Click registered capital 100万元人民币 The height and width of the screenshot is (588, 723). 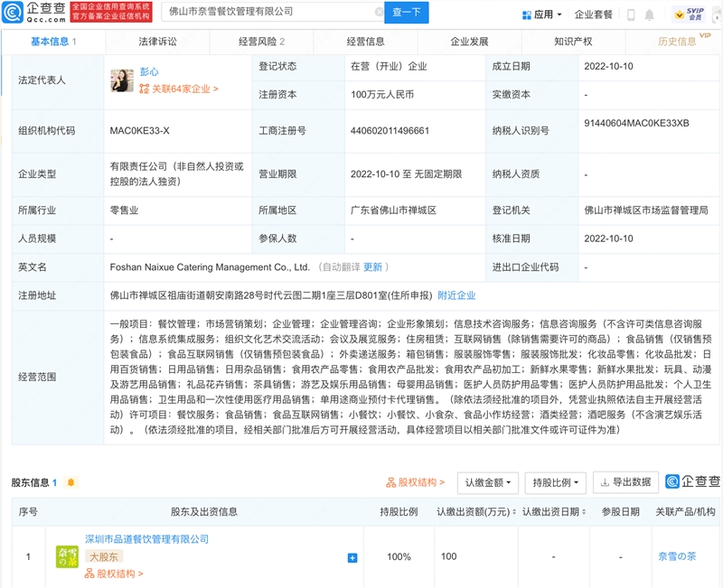point(381,95)
